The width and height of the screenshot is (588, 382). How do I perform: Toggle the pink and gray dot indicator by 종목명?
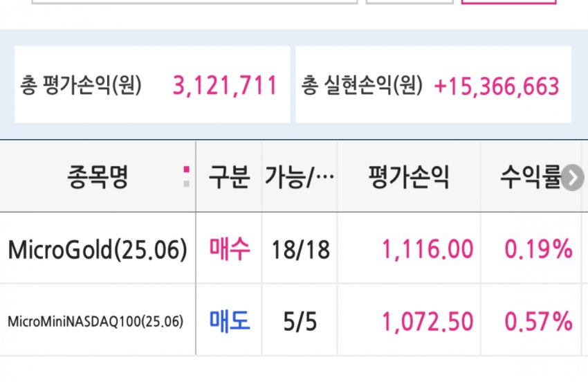(186, 176)
